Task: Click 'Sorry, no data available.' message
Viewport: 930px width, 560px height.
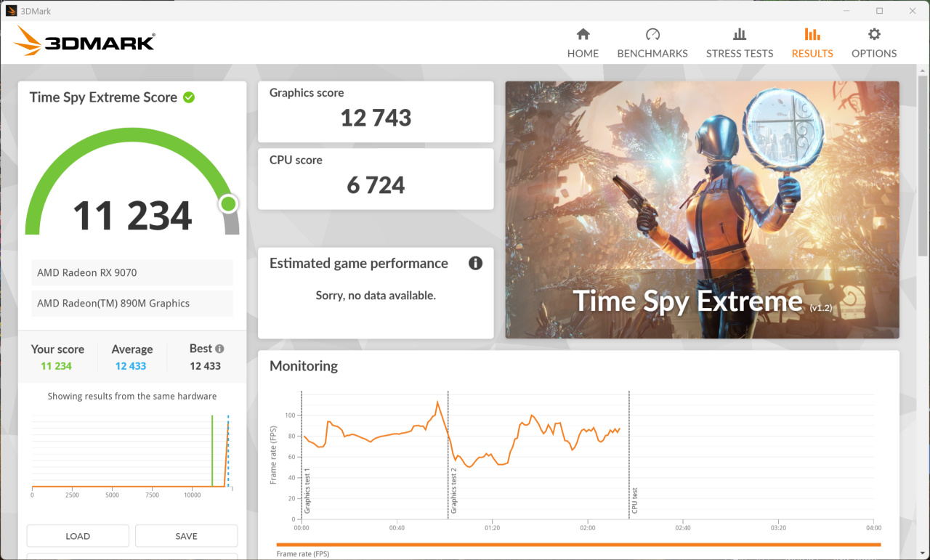Action: (x=376, y=296)
